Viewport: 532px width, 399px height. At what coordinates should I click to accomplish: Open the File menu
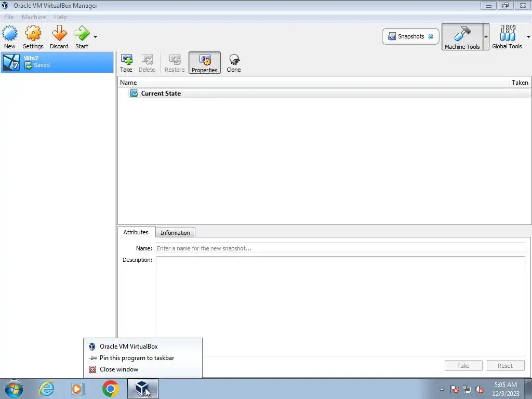pyautogui.click(x=9, y=17)
